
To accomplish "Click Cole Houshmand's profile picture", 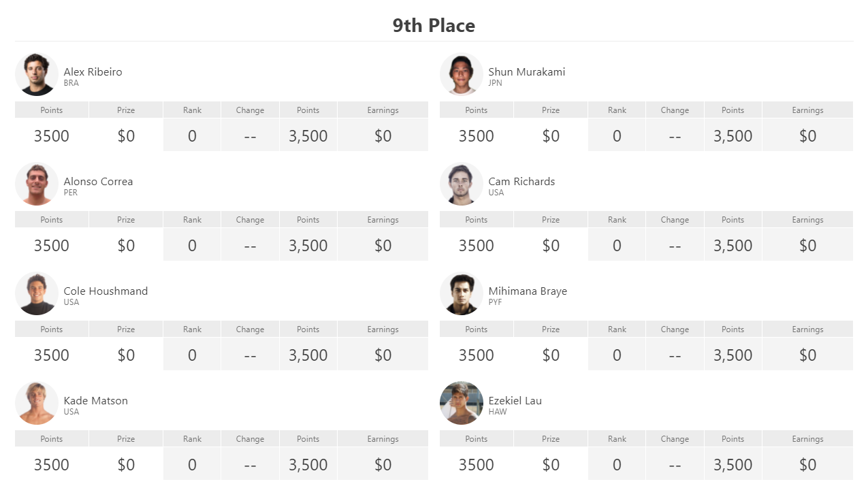I will pyautogui.click(x=37, y=293).
